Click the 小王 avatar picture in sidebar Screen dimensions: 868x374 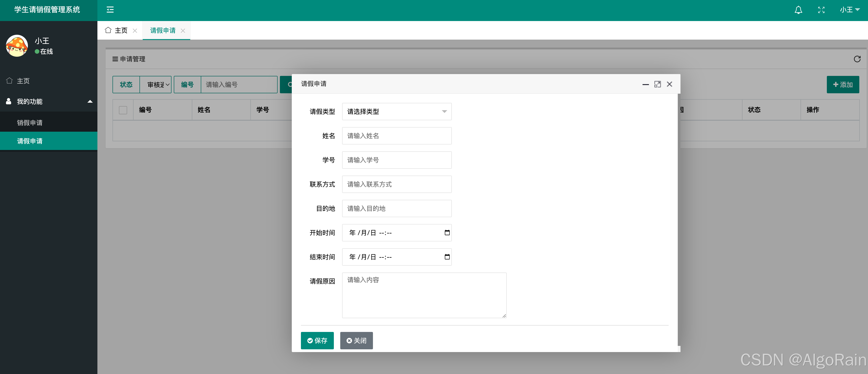(x=16, y=46)
